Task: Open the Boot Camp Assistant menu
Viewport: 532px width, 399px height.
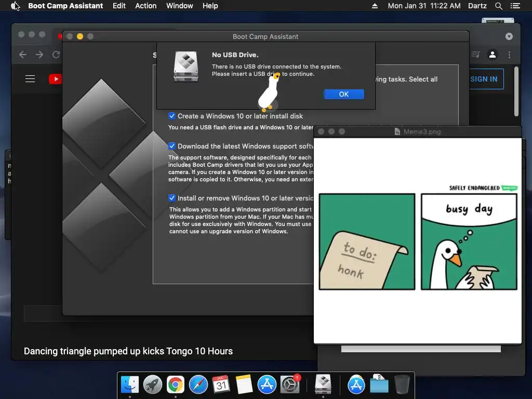Action: click(65, 6)
